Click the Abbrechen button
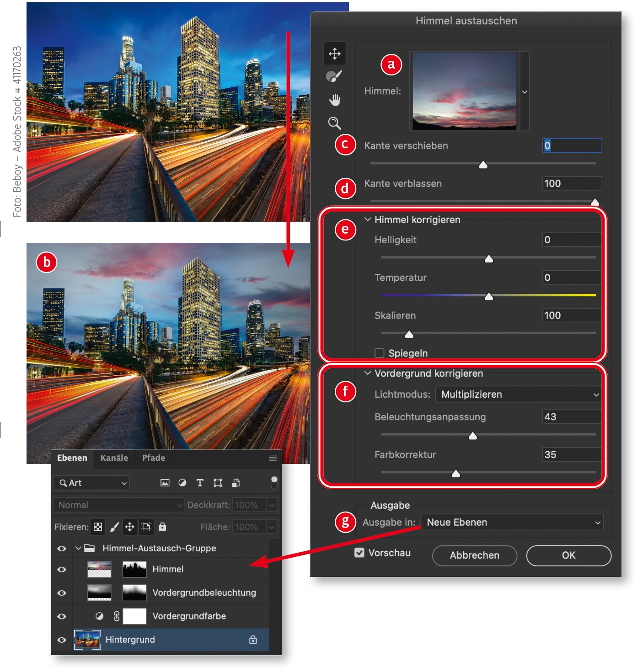Screen dimensions: 643x672 coord(474,555)
